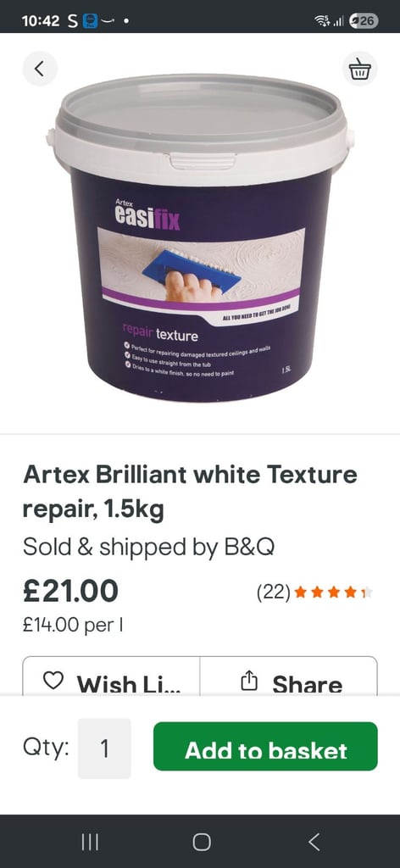Image resolution: width=400 pixels, height=868 pixels.
Task: Tap the battery indicator in status bar
Action: pos(364,21)
